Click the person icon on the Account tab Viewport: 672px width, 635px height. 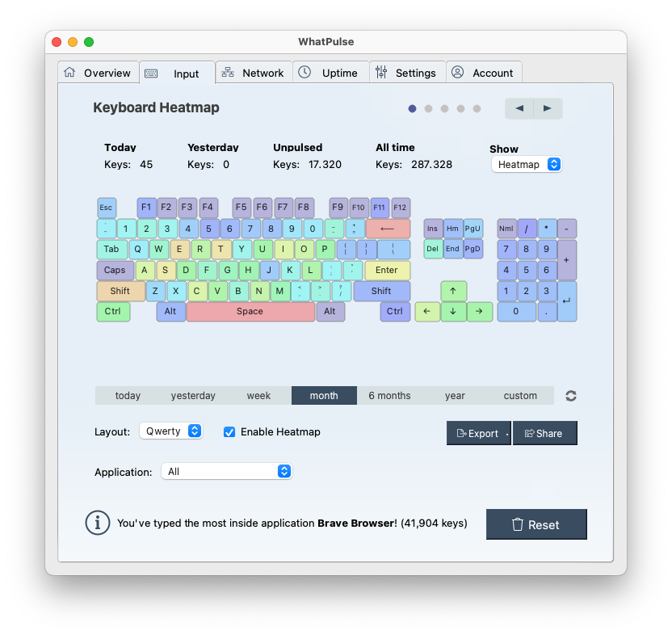456,72
